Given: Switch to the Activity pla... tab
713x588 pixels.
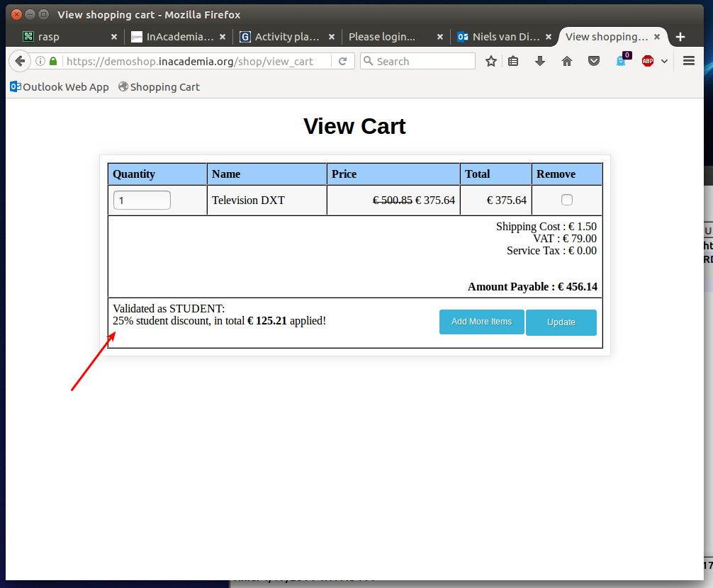Looking at the screenshot, I should [x=287, y=37].
